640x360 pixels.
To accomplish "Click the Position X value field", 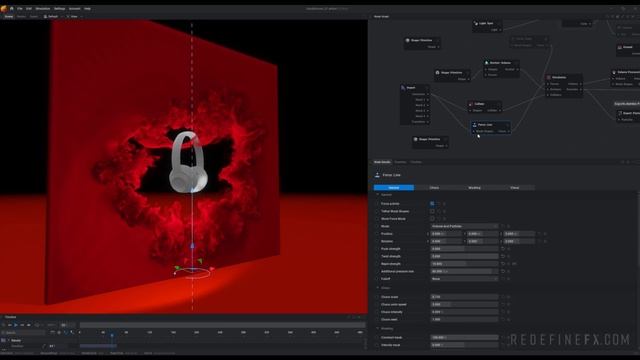I will pos(446,234).
